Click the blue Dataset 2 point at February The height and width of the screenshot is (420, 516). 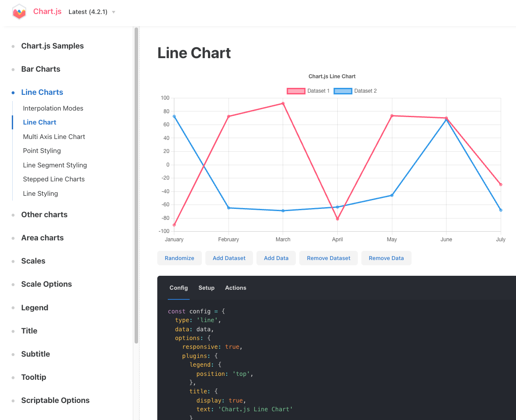(229, 208)
